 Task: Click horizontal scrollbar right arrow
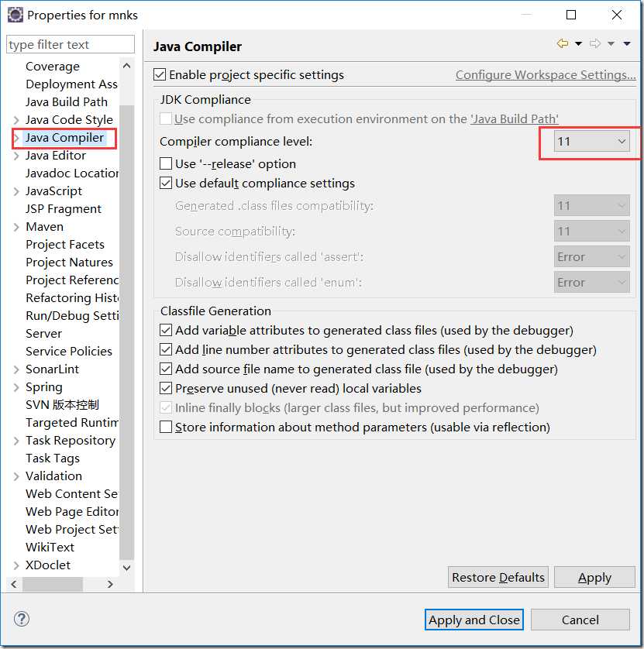tap(110, 584)
